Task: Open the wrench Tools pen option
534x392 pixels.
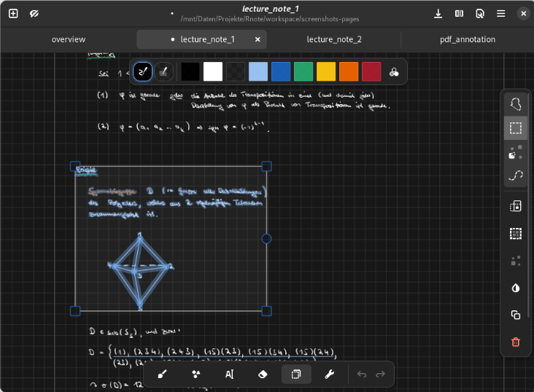Action: (x=329, y=375)
